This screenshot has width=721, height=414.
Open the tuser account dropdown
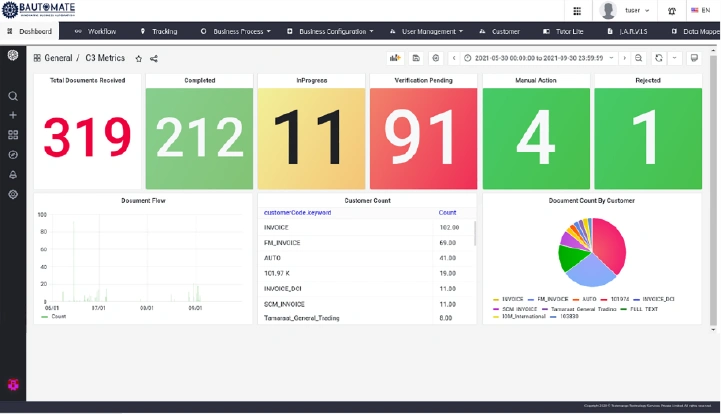(637, 10)
